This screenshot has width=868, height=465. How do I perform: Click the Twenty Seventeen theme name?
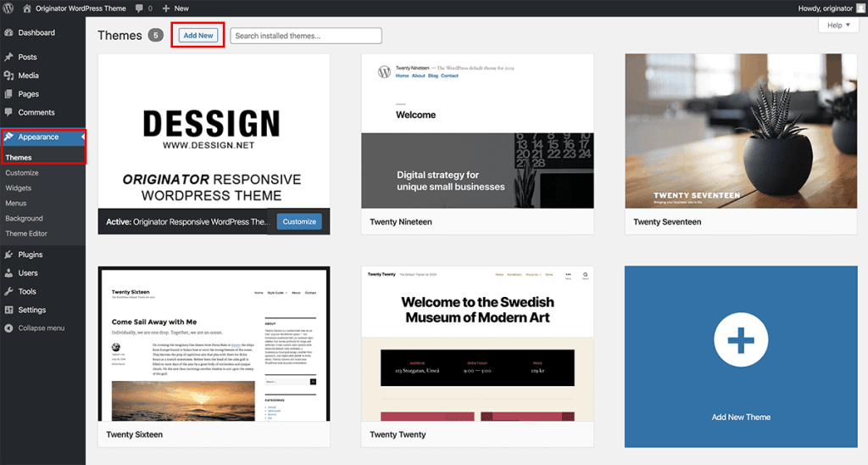pyautogui.click(x=667, y=221)
